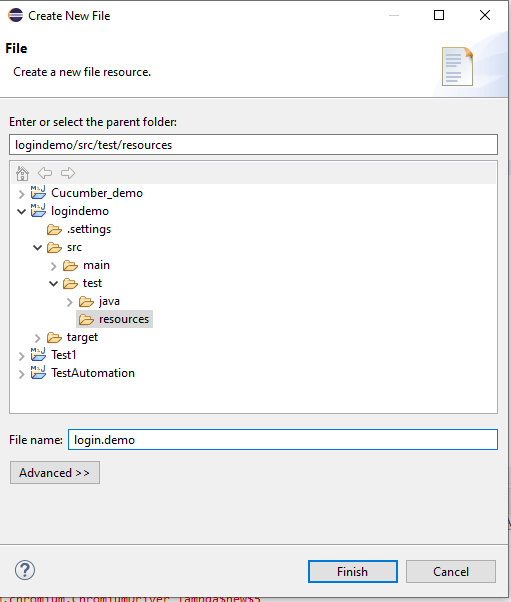Select the Cucumber_demo project icon

38,192
